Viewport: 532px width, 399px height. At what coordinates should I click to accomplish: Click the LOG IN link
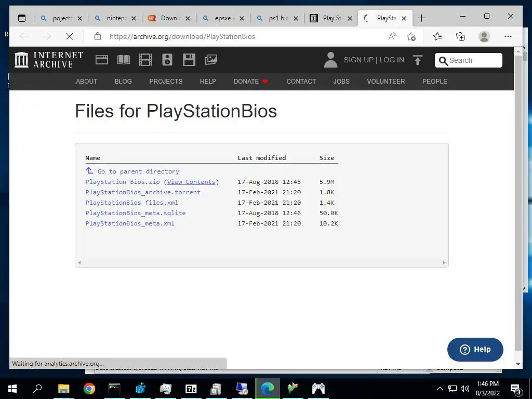[x=392, y=60]
